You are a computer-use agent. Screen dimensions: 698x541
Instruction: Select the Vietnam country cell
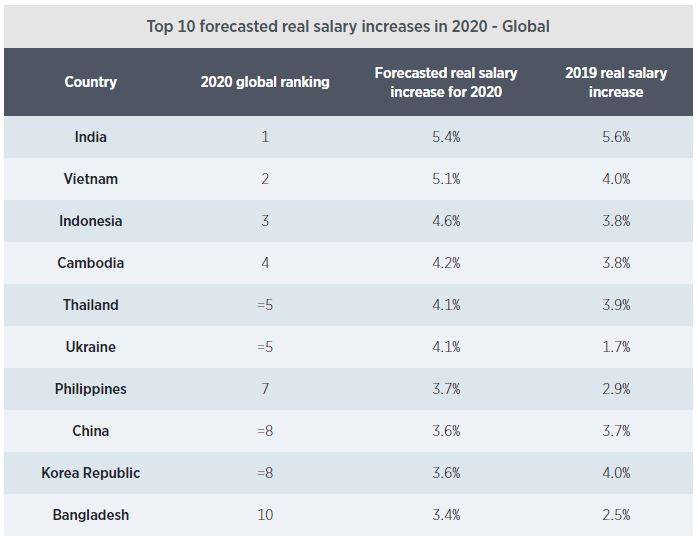click(90, 179)
